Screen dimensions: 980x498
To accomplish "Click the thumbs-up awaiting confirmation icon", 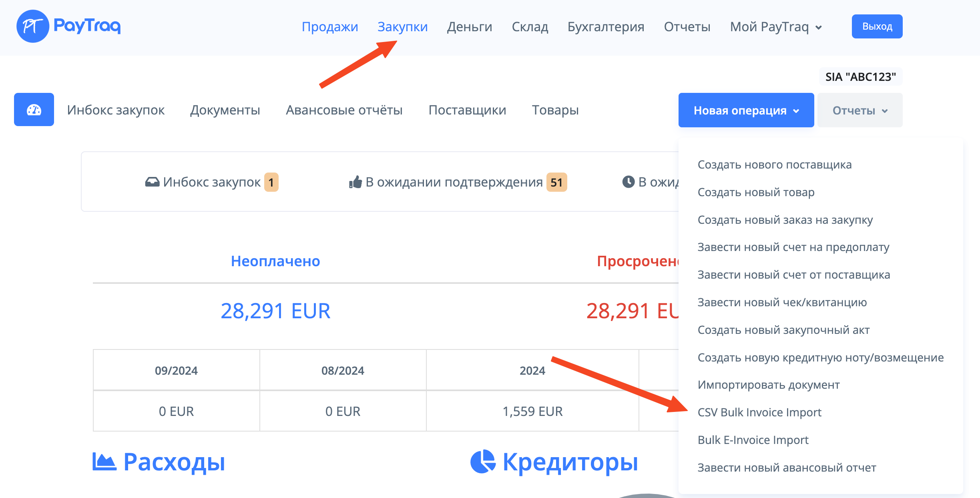I will point(355,182).
